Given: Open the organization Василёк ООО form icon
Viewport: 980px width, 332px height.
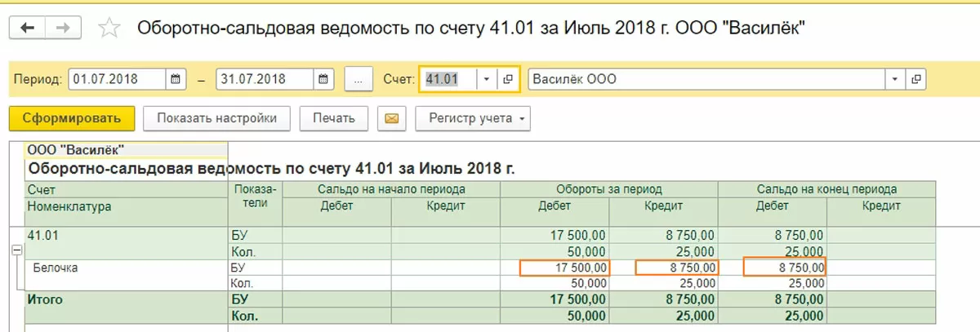Looking at the screenshot, I should coord(916,80).
